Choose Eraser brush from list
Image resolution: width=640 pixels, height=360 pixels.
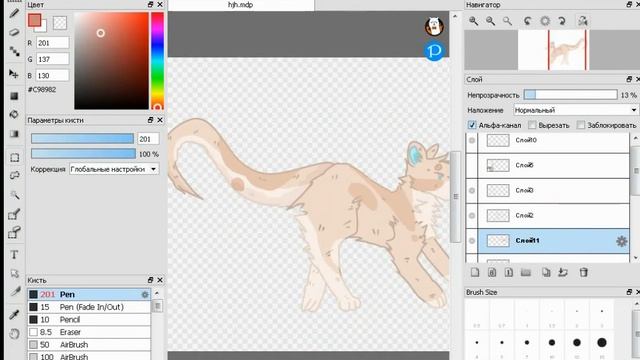[x=89, y=332]
